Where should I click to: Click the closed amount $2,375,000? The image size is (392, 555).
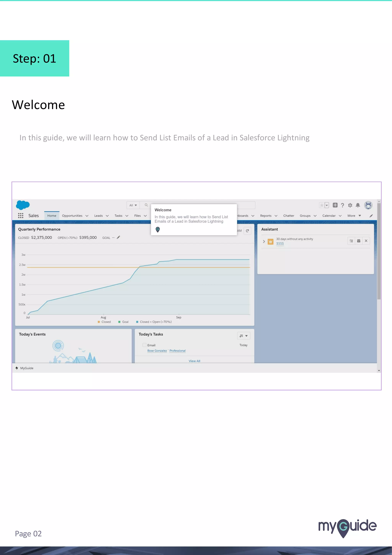coord(42,237)
